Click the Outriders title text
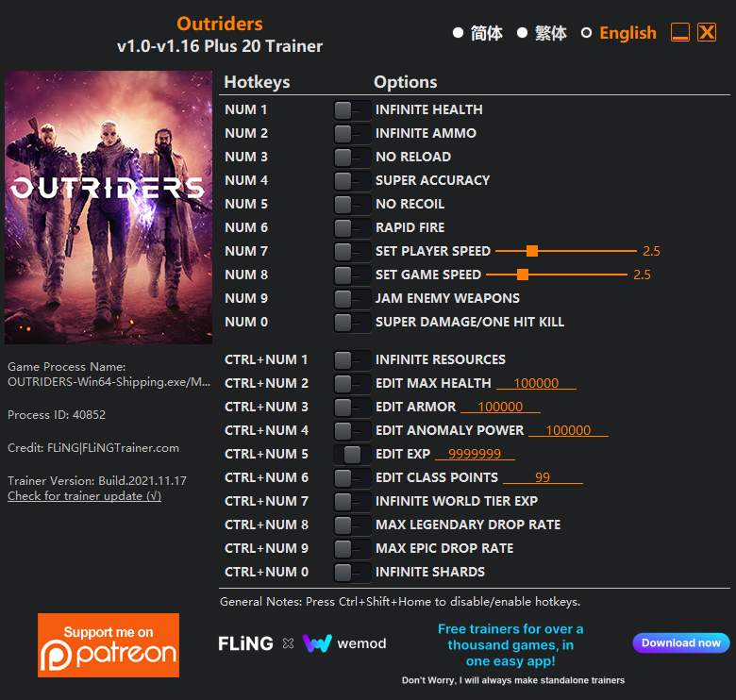The width and height of the screenshot is (736, 700). [x=220, y=24]
